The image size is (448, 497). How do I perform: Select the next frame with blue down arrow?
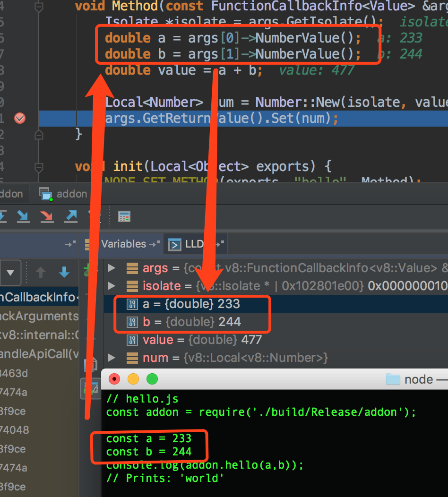[x=64, y=272]
